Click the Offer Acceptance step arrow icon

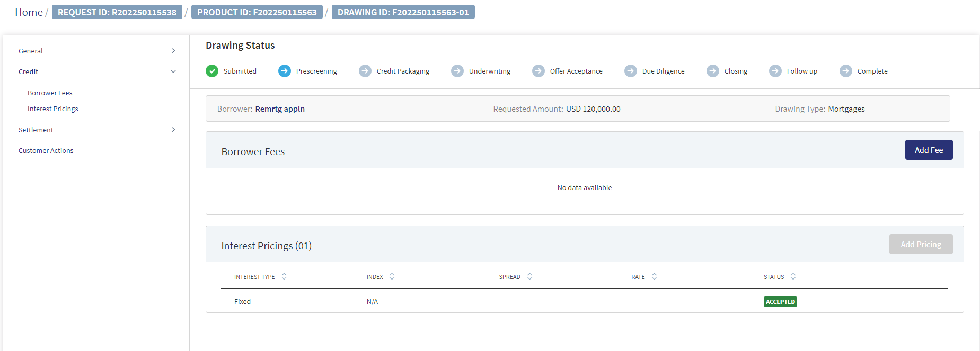click(x=538, y=71)
